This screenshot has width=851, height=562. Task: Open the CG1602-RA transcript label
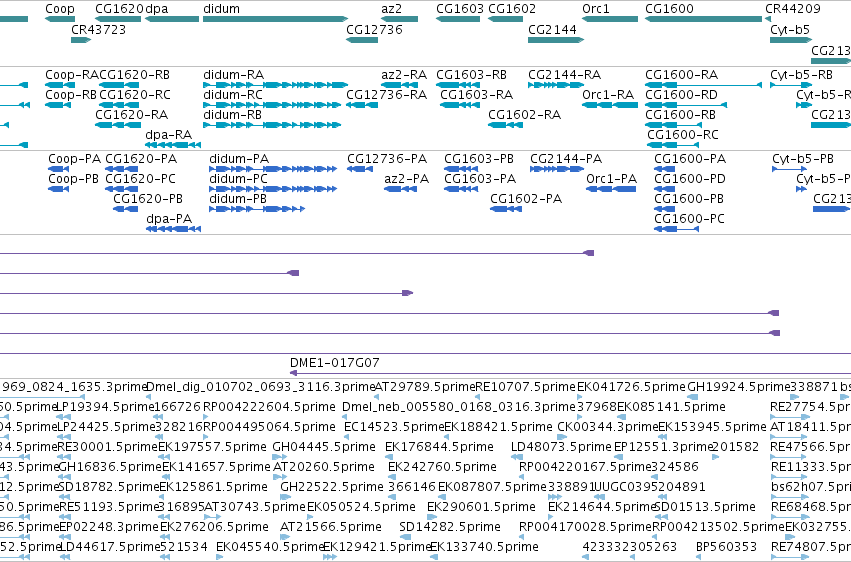524,115
